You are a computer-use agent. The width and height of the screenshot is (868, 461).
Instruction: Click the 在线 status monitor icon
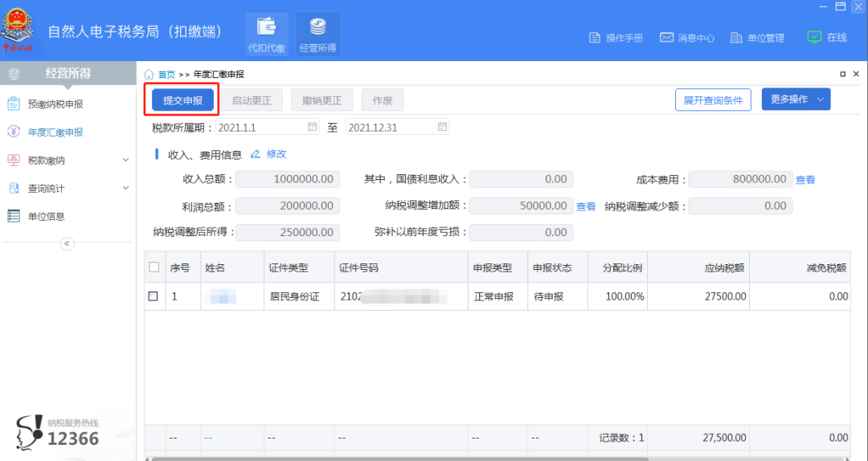click(814, 37)
